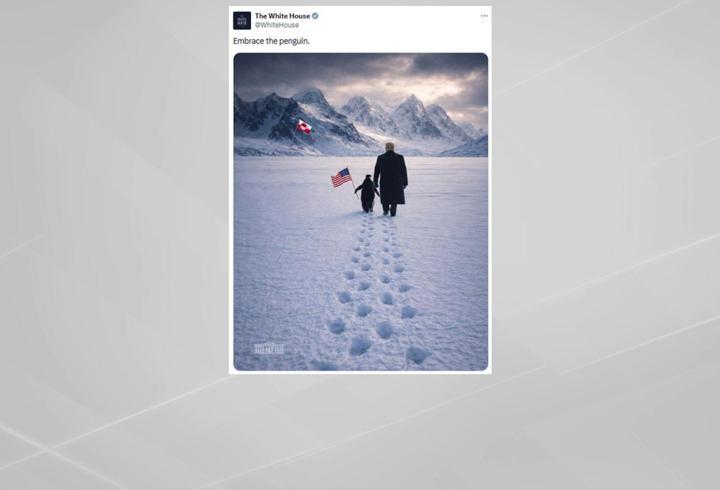Select the 'Embrace the penguin.' tweet text

271,41
